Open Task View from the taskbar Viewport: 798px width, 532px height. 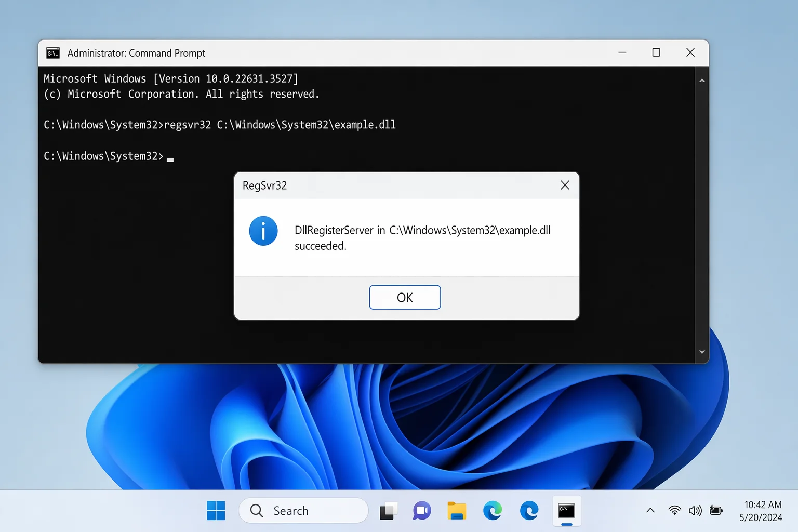[x=388, y=511]
